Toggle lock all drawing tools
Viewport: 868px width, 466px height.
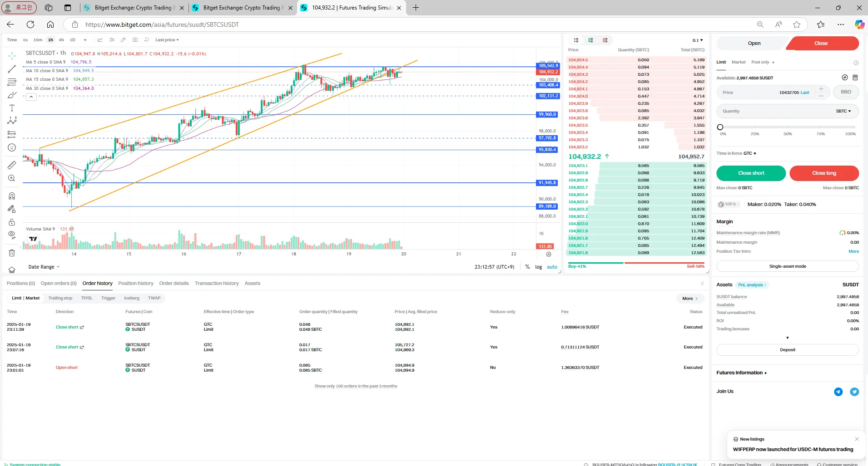(x=12, y=222)
